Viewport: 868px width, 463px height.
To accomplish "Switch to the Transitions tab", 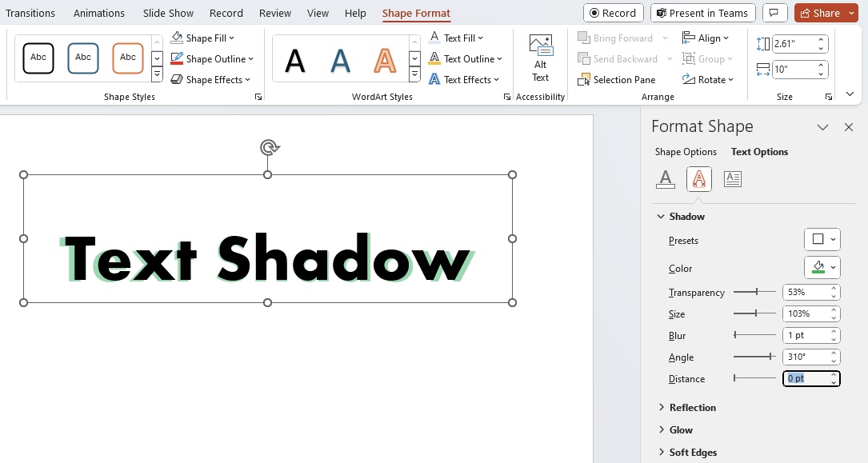I will pos(30,14).
